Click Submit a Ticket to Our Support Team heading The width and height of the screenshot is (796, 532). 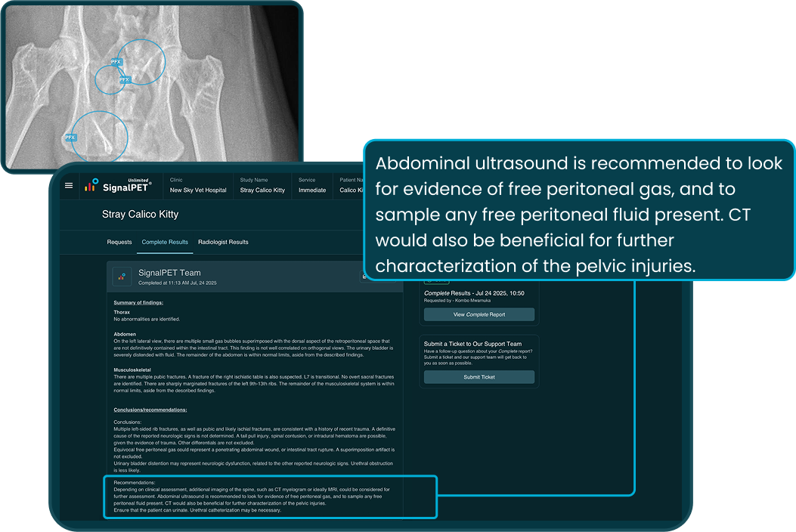472,344
